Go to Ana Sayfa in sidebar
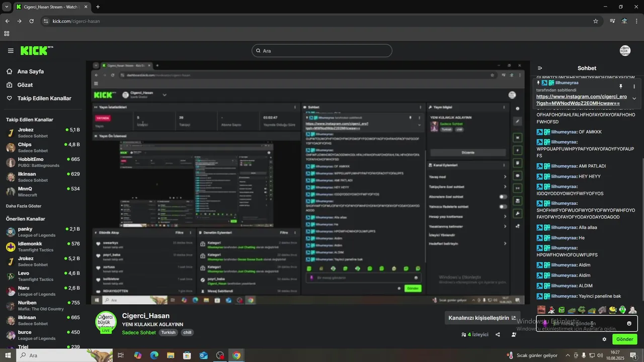The image size is (644, 362). 31,71
